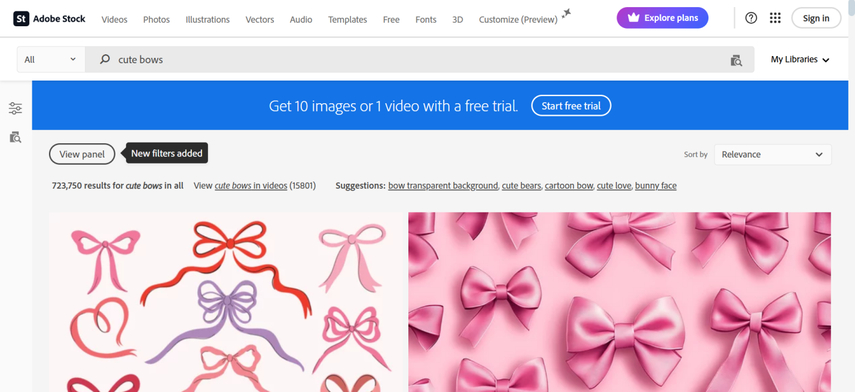Open the Fonts section
The width and height of the screenshot is (855, 392).
point(426,20)
